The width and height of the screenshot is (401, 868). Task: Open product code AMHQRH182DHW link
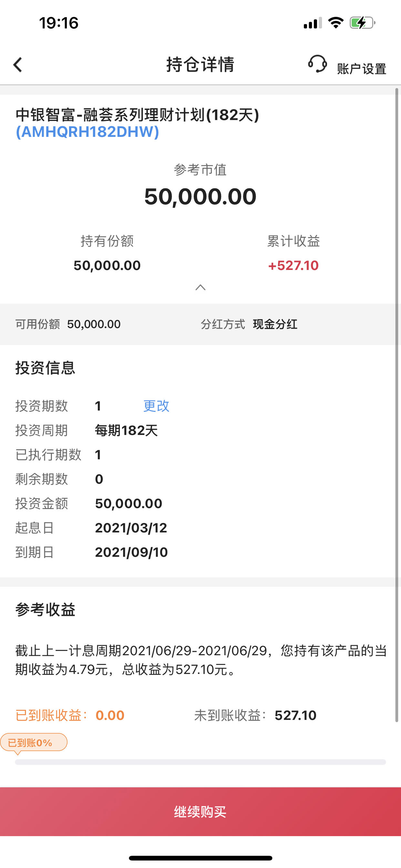point(87,132)
